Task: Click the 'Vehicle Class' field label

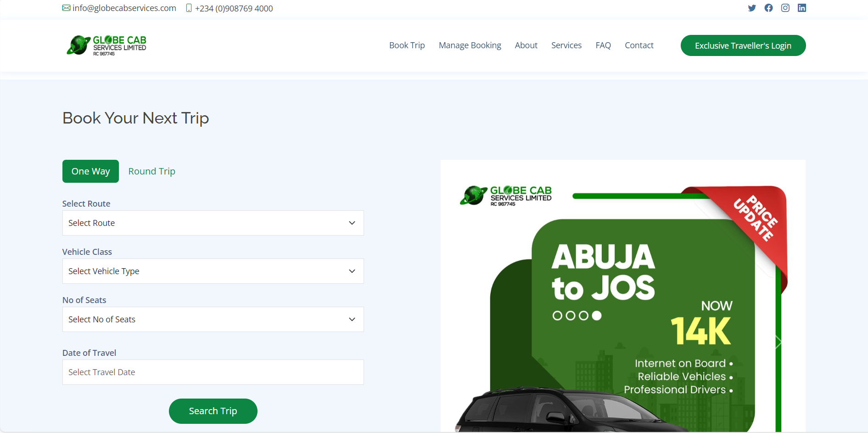Action: point(87,252)
